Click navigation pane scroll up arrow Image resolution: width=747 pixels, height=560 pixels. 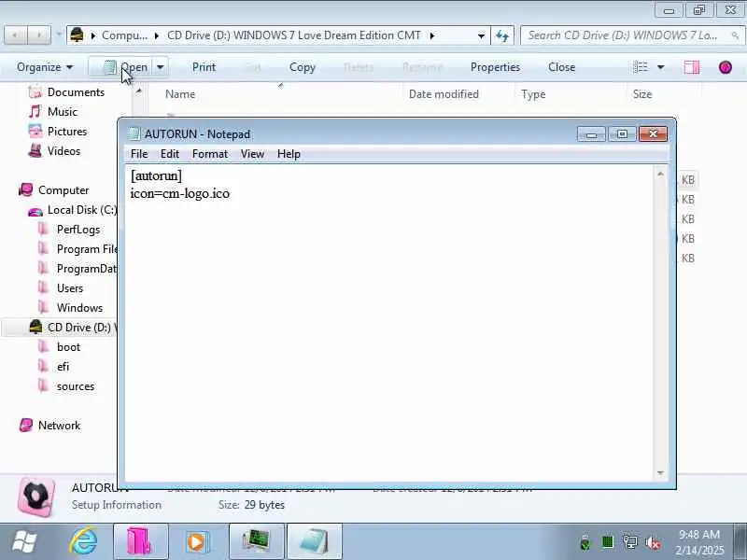[x=138, y=91]
